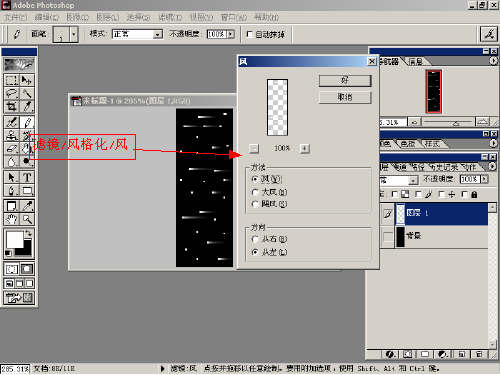
Task: Select the Rectangular Marquee tool
Action: click(x=11, y=80)
